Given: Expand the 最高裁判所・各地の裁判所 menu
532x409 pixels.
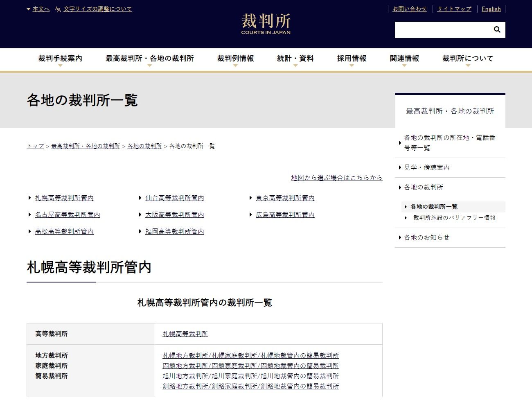Looking at the screenshot, I should click(149, 59).
